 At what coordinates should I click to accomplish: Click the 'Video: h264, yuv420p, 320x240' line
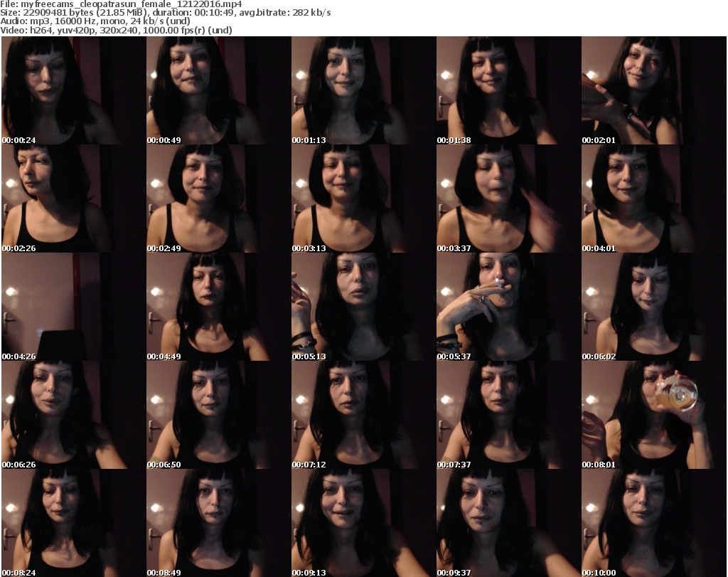pos(116,30)
